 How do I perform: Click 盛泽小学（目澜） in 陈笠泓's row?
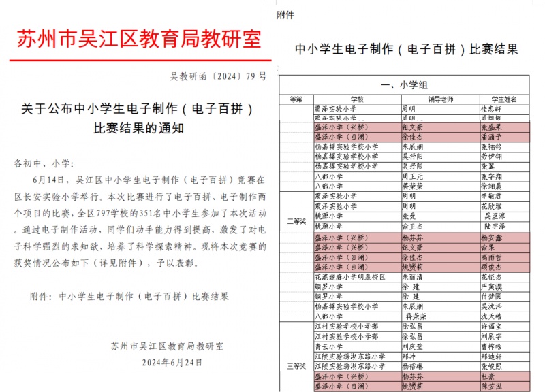341,386
